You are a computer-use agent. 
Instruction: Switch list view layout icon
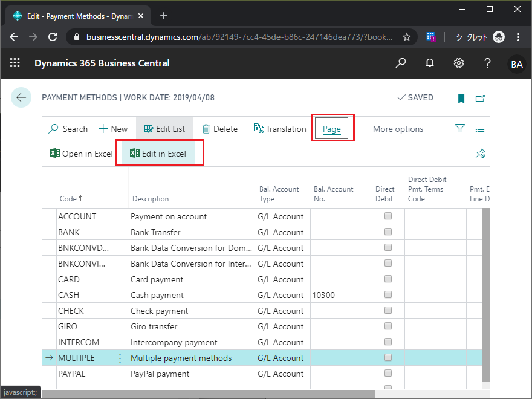point(480,129)
